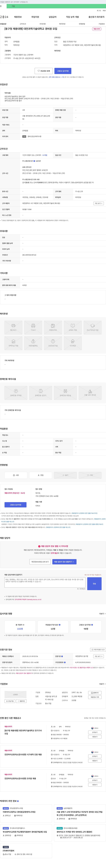Select the 면접 screening method icon
The image size is (106, 868).
pos(41,475)
